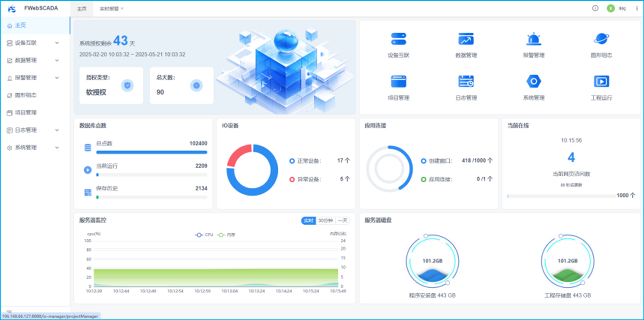Open the vertical dots menu top-right
Screen dimensions: 644x320
pos(637,8)
